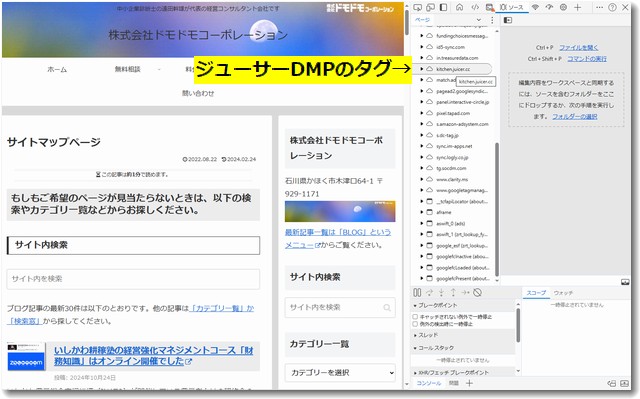Expand the www.clarity.ms tree node
The image size is (640, 399).
(422, 179)
